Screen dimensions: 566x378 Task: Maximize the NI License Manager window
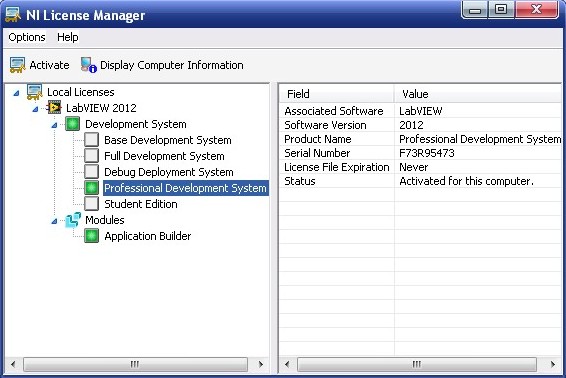(x=501, y=9)
